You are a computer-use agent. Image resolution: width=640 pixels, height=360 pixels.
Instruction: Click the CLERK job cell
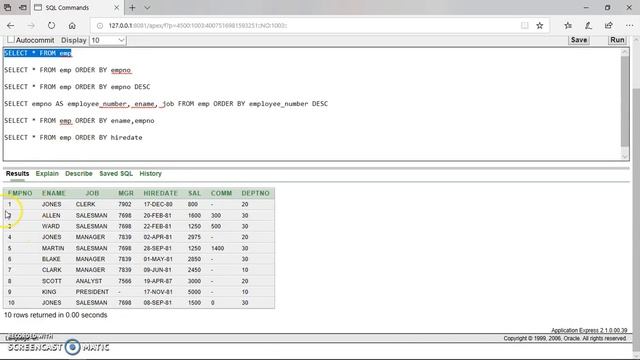tap(85, 204)
